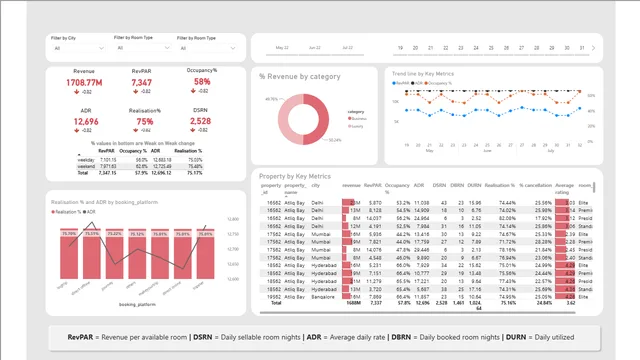
Task: Click the 82.08% realisation cell
Action: (507, 218)
